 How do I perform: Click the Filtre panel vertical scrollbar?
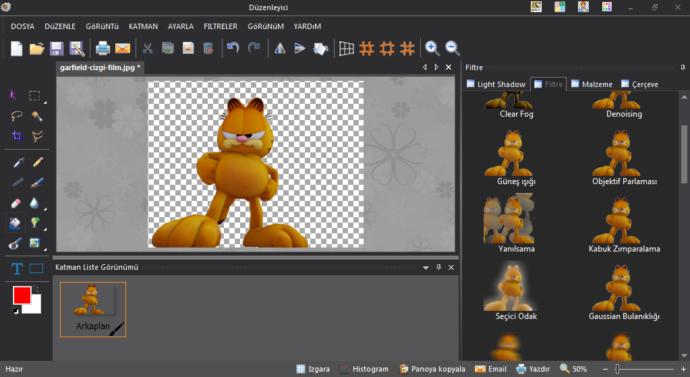684,154
